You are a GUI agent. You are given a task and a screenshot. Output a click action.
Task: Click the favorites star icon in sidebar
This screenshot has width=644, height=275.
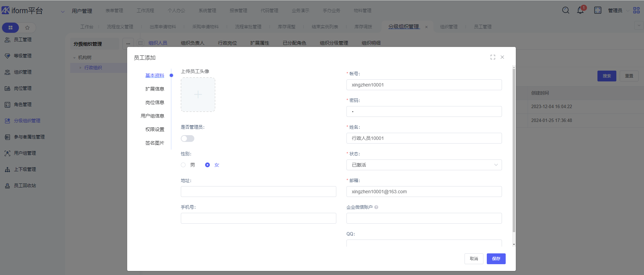click(x=27, y=28)
